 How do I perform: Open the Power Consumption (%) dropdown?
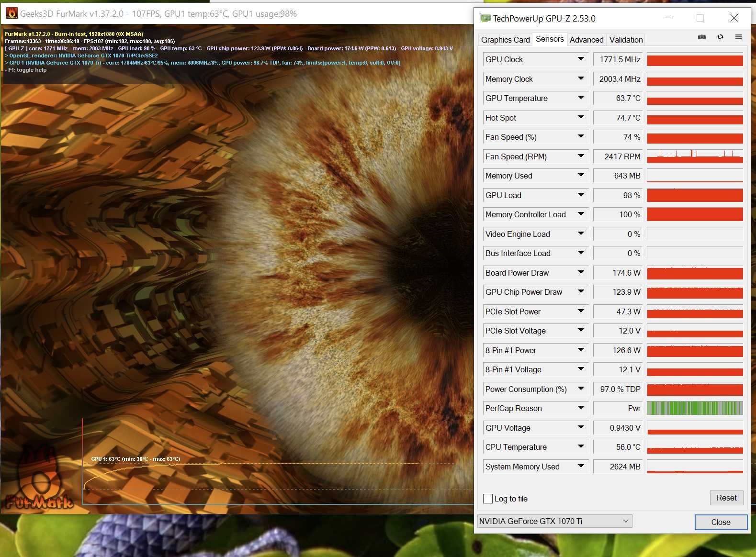pos(581,389)
